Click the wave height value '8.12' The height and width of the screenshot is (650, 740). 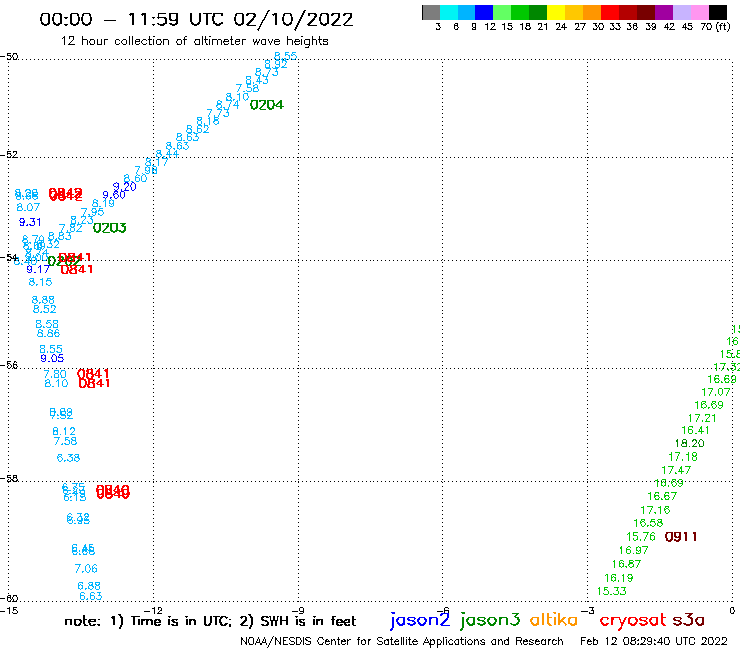[64, 431]
